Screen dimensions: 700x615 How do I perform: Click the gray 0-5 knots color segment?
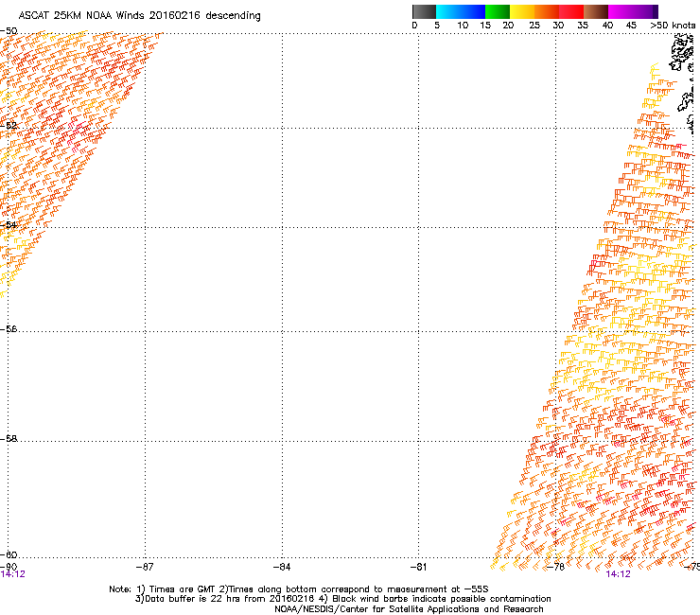(x=424, y=11)
